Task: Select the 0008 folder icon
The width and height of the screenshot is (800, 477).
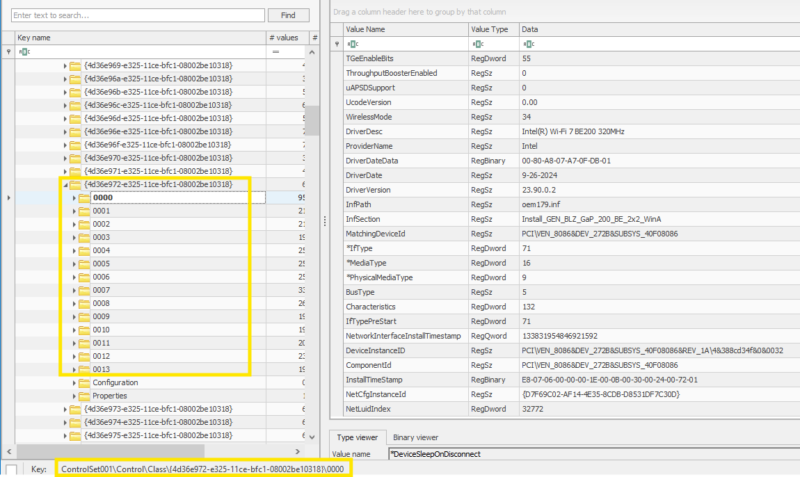Action: pyautogui.click(x=84, y=304)
